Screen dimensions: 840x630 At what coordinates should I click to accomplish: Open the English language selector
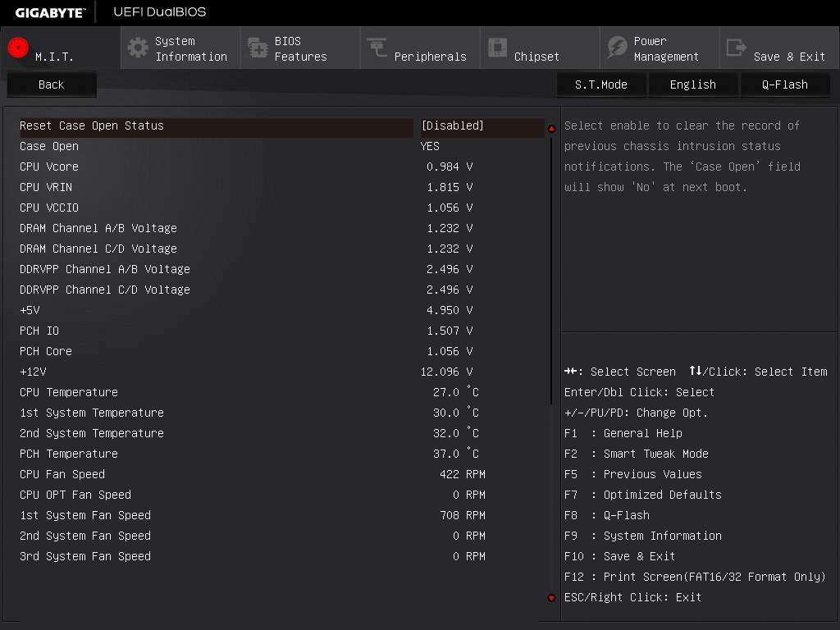click(x=692, y=84)
